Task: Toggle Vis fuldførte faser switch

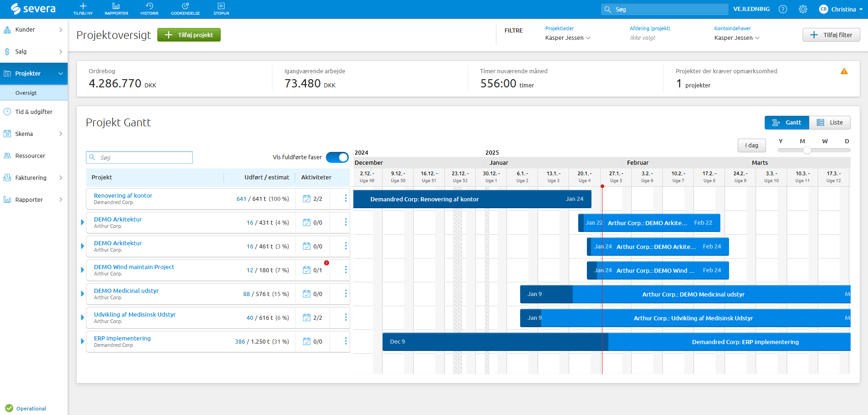Action: tap(337, 157)
